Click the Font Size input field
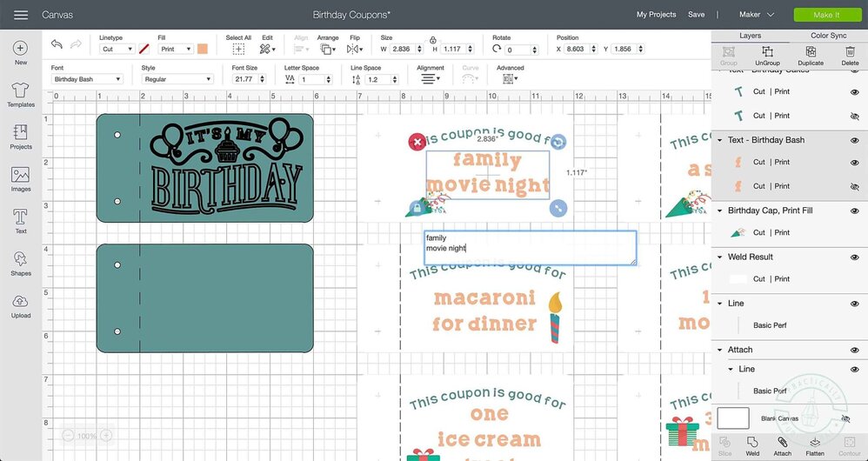Viewport: 868px width, 461px height. 244,79
